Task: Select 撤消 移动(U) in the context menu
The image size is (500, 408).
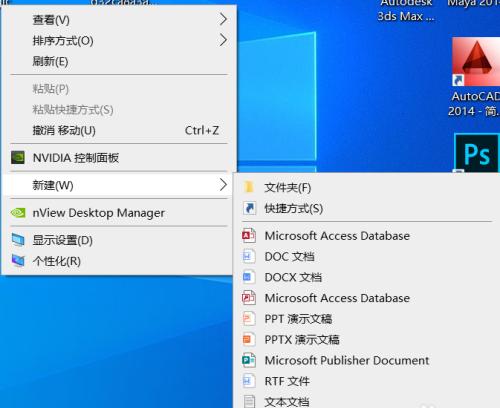Action: point(117,130)
